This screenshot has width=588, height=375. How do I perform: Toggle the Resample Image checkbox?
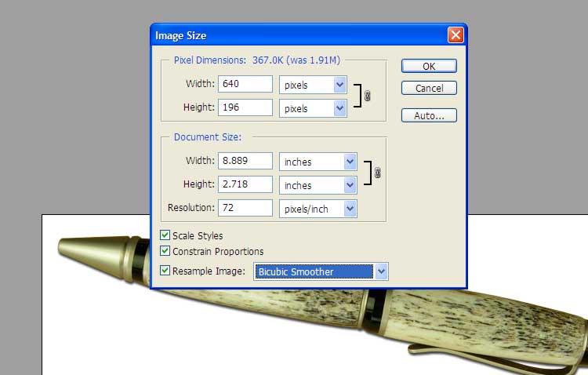tap(165, 271)
